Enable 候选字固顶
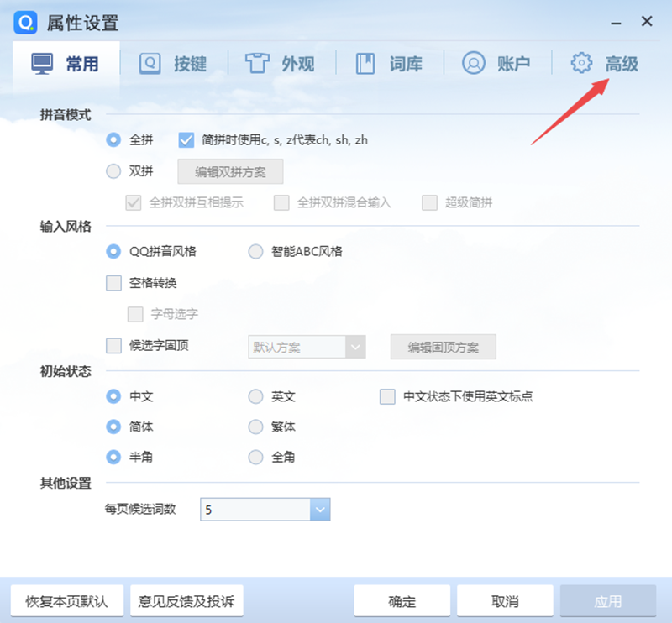672x623 pixels. coord(113,346)
